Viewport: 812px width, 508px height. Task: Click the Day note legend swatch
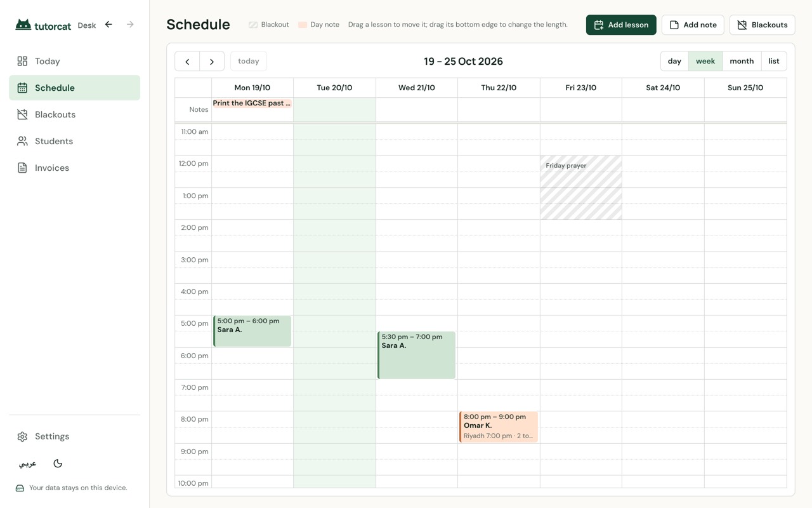tap(303, 25)
